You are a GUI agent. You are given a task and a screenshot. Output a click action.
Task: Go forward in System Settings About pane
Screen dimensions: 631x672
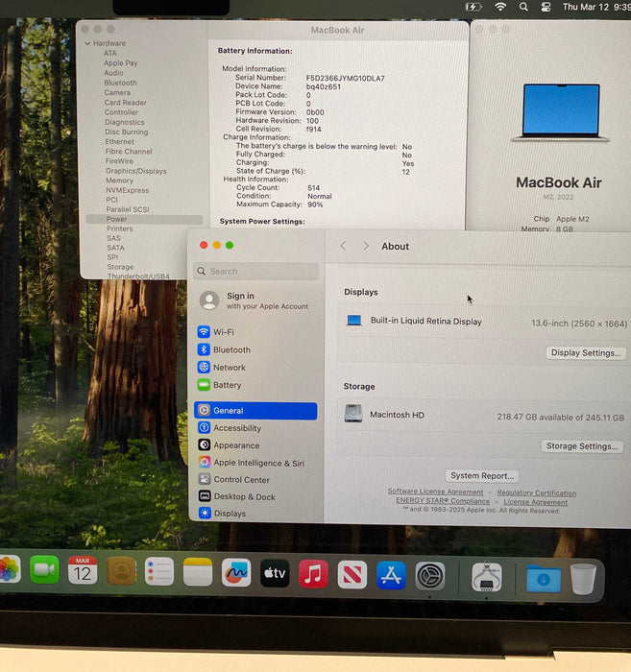pyautogui.click(x=366, y=246)
